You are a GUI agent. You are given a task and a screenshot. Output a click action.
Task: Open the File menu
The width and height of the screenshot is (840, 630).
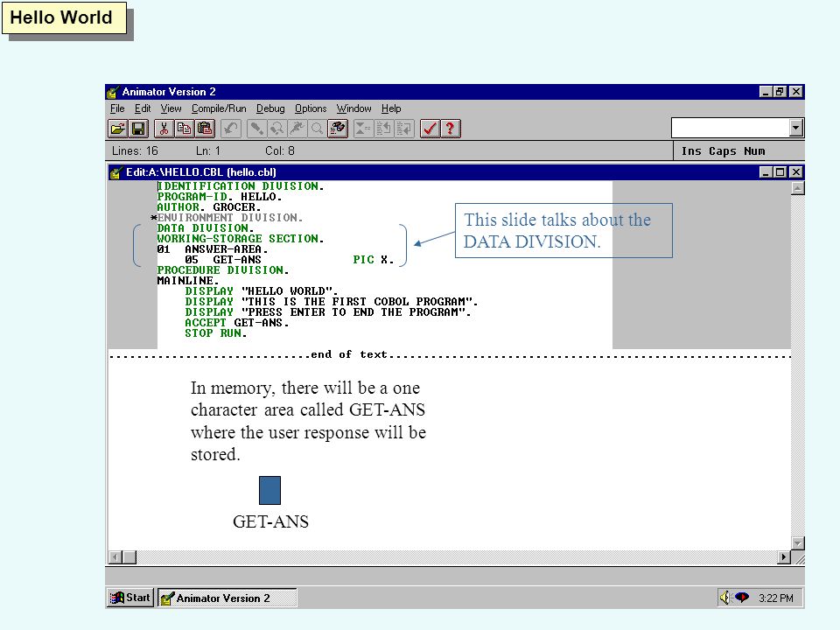click(x=116, y=108)
